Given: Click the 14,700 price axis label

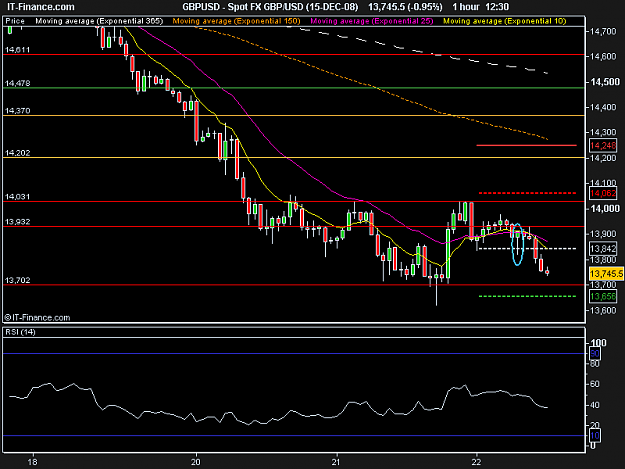Looking at the screenshot, I should [603, 31].
